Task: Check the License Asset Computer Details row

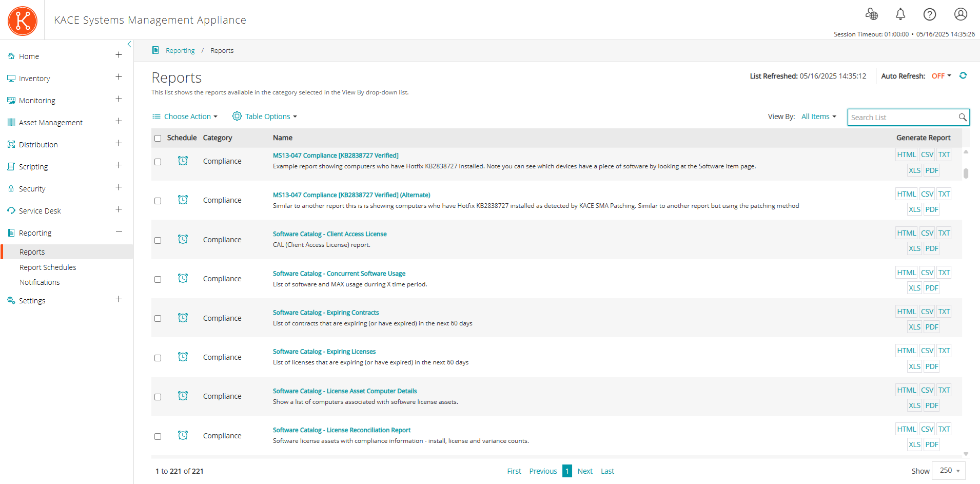Action: coord(158,397)
